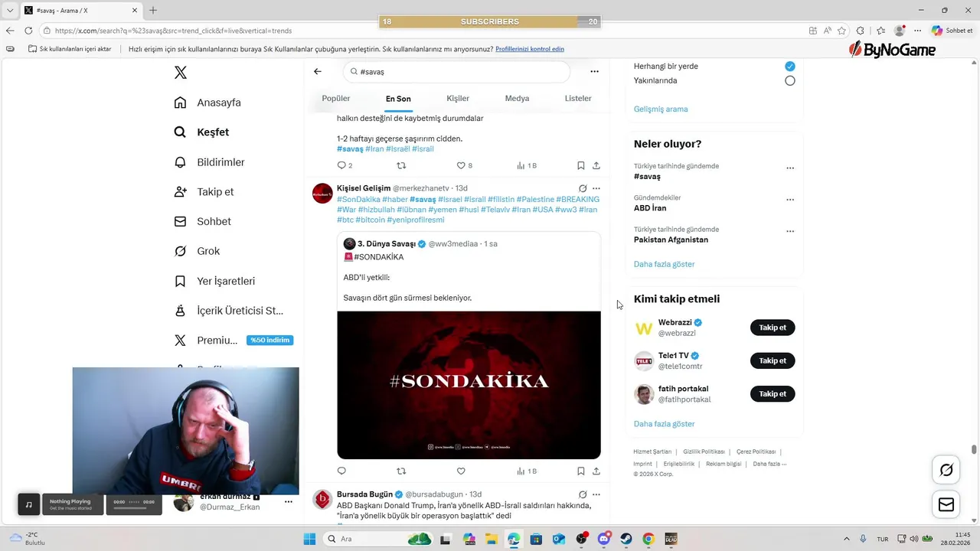Open Sohbet et Copilot button

click(x=952, y=31)
